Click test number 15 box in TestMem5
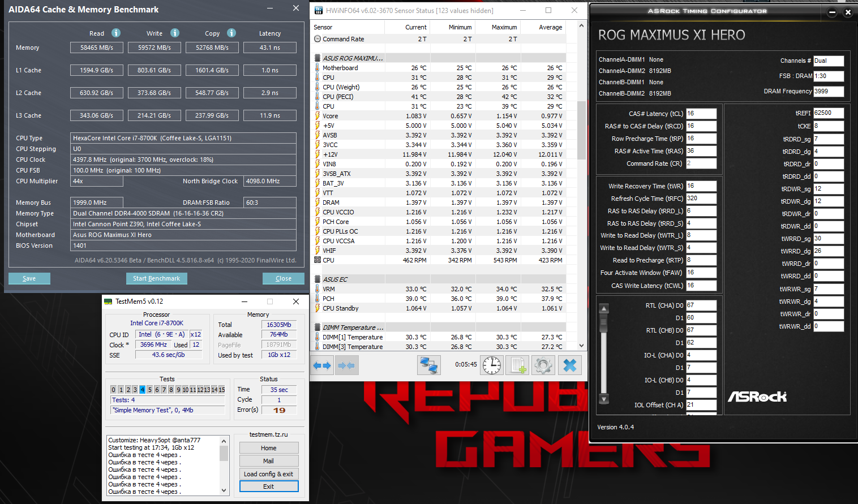The height and width of the screenshot is (504, 858). tap(222, 390)
